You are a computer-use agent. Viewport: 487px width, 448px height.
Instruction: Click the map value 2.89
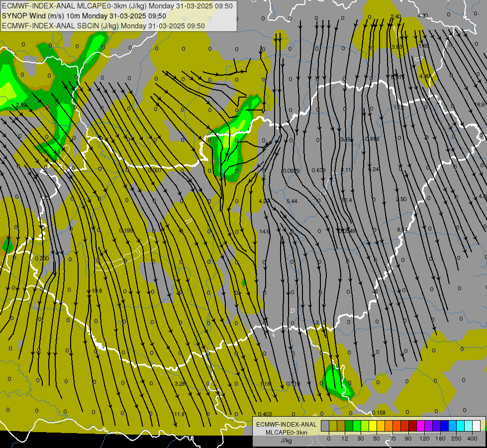tap(21, 105)
